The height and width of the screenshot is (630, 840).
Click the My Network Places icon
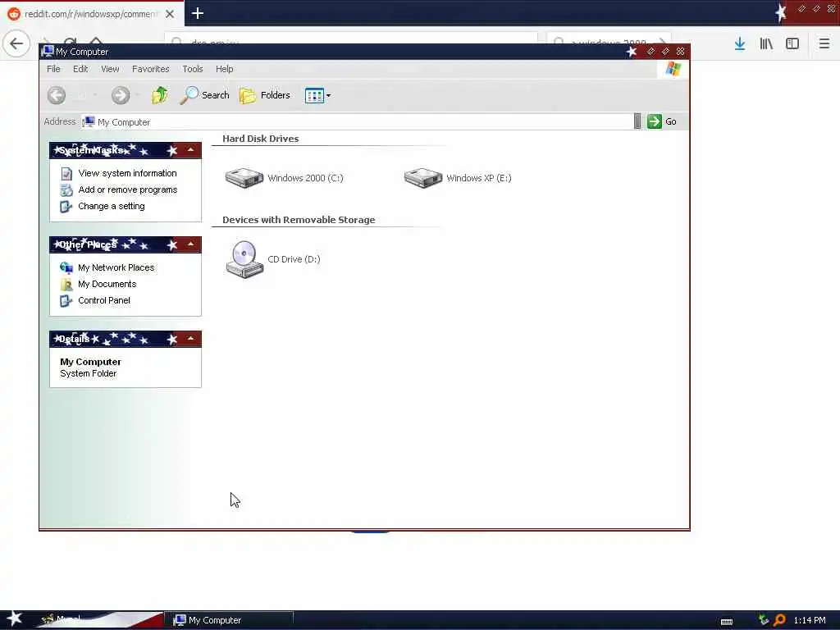click(66, 268)
